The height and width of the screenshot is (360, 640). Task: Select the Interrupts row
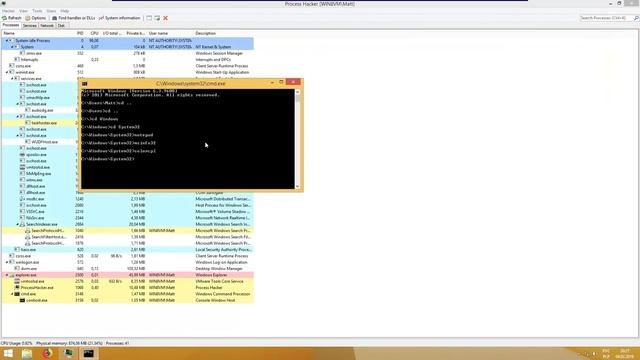pos(127,60)
